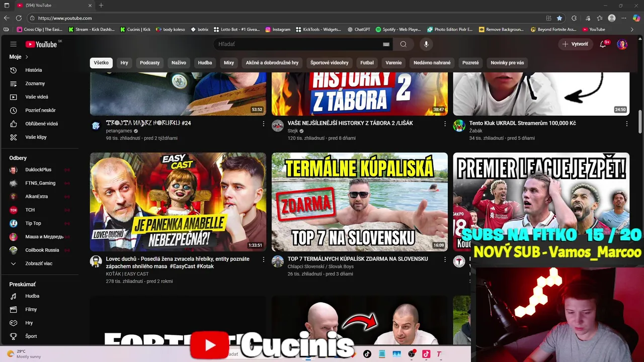Select the Futbal filter chip
This screenshot has height=362, width=644.
[x=367, y=63]
